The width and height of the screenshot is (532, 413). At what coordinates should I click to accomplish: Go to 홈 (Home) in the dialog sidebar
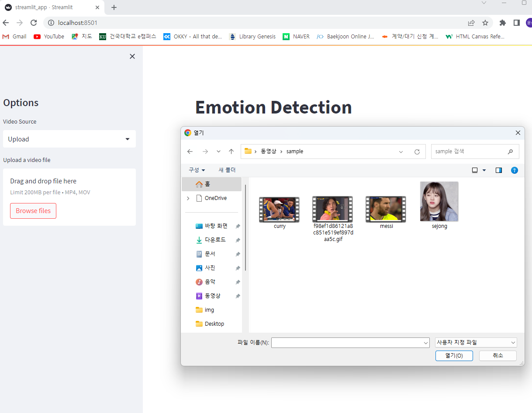pos(205,184)
